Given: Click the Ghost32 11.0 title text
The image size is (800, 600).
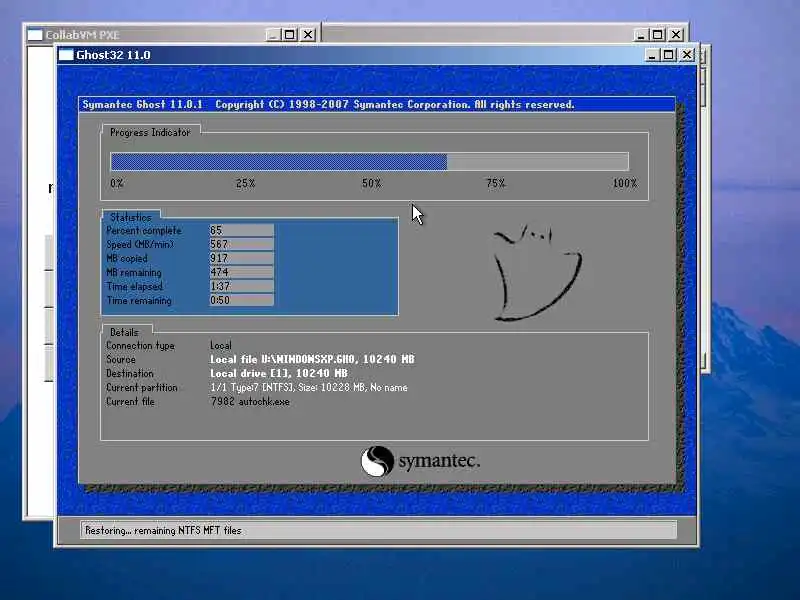Looking at the screenshot, I should [113, 55].
